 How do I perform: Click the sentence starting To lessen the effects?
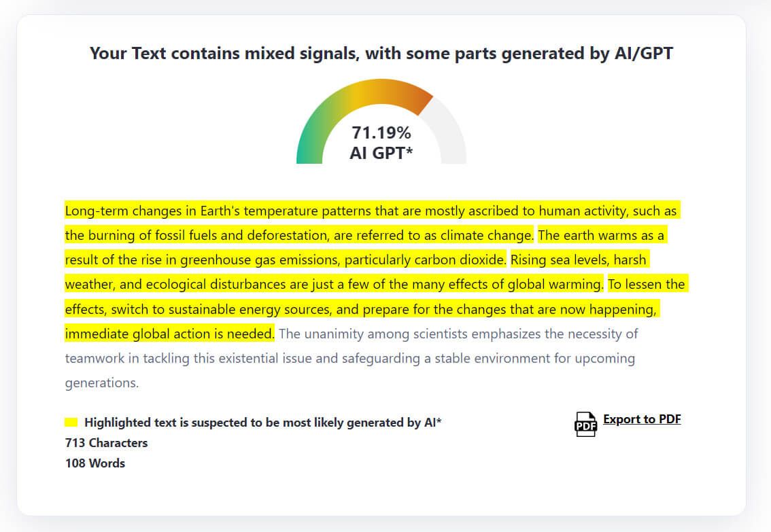coord(360,309)
